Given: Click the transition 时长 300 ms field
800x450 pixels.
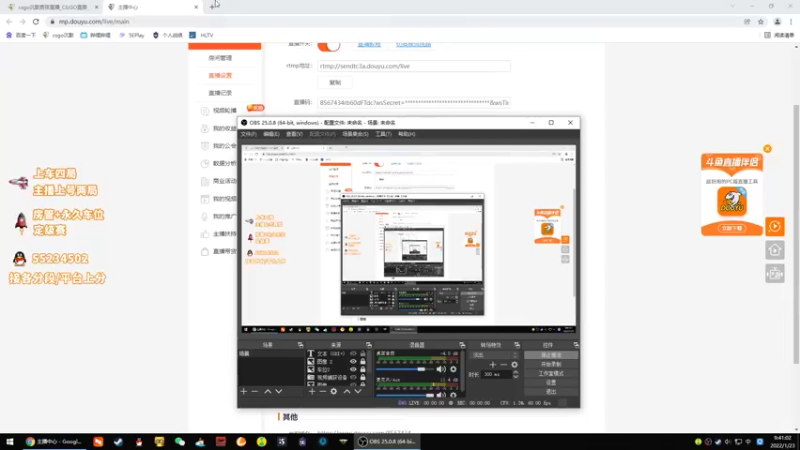Looking at the screenshot, I should click(x=496, y=374).
